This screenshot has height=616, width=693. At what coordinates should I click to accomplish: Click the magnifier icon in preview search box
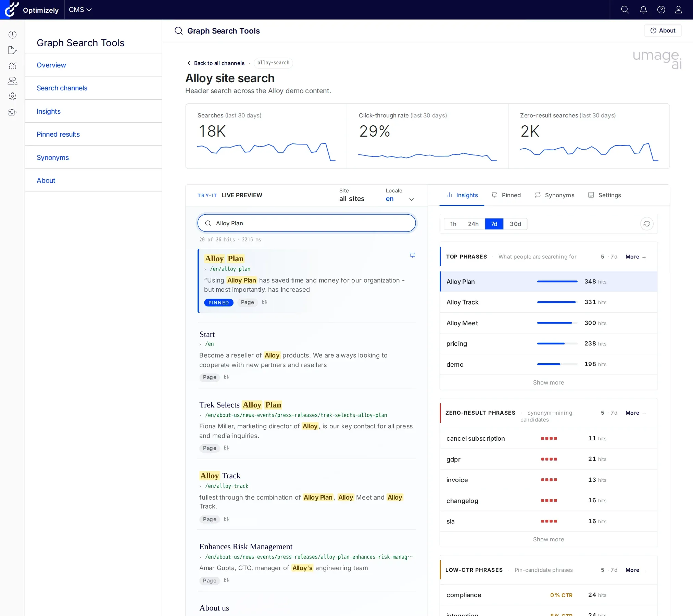[208, 223]
